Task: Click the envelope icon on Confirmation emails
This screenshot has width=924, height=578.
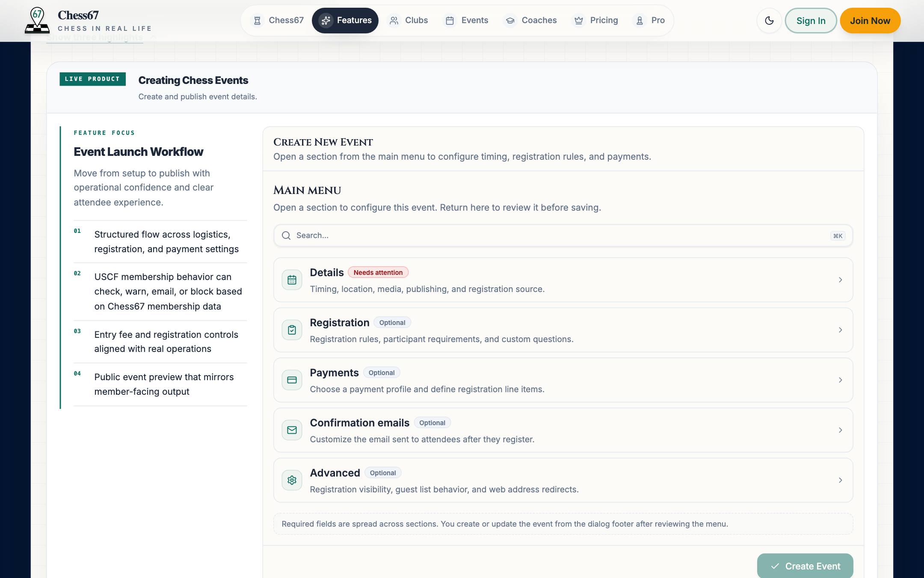Action: [x=292, y=430]
